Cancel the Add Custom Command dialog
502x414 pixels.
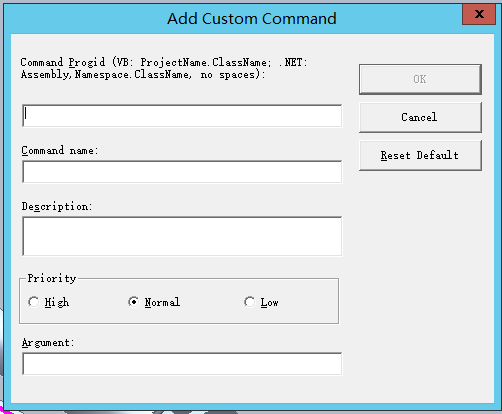tap(420, 117)
